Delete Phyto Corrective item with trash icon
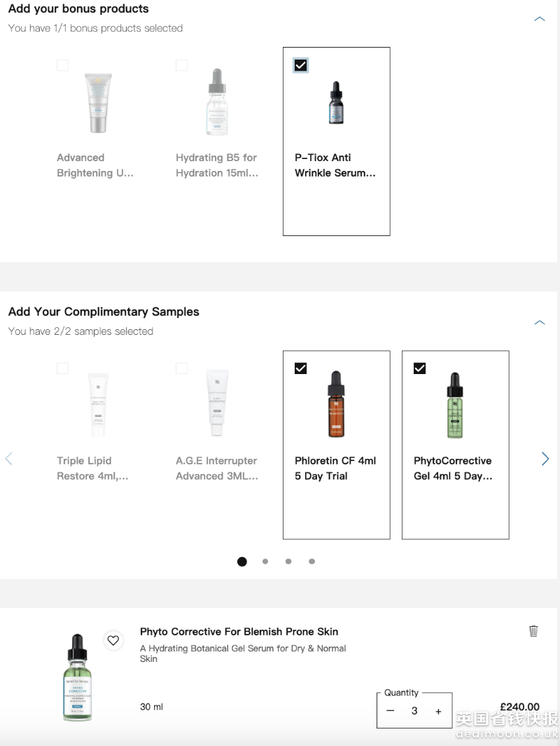Viewport: 560px width, 746px height. 533,631
